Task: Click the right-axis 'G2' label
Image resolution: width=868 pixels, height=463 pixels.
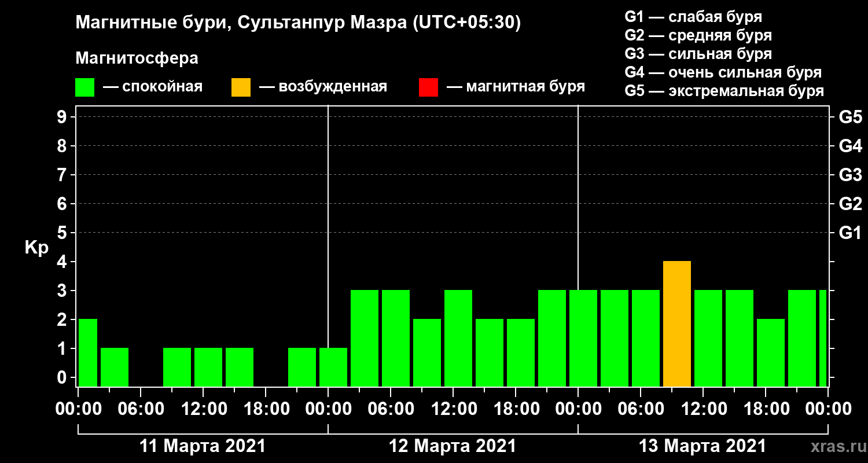Action: point(850,204)
